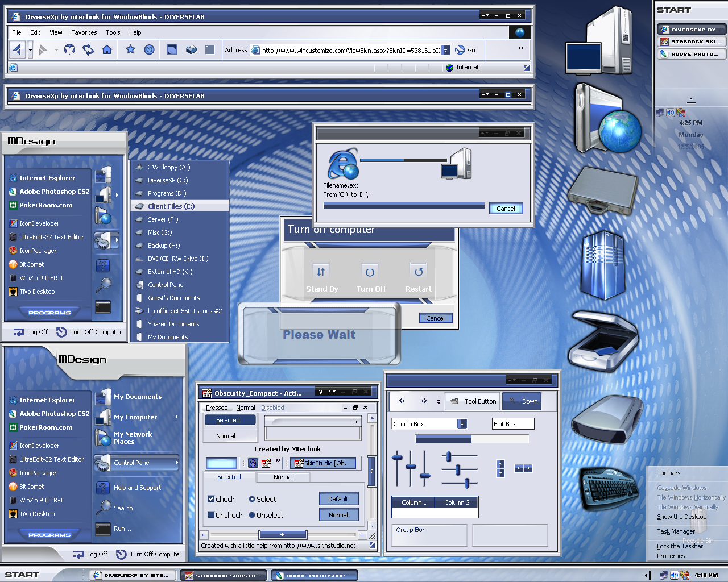Click Stand By icon in Turn off computer

coord(321,272)
